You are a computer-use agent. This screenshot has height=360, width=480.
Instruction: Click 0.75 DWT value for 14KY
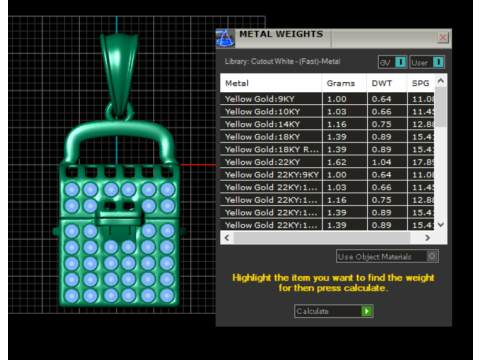[x=381, y=124]
